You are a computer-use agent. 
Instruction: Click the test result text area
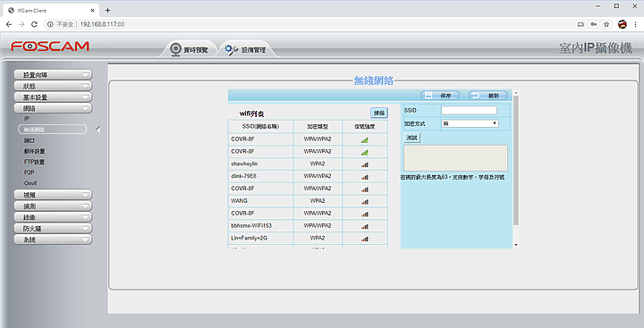(x=455, y=158)
